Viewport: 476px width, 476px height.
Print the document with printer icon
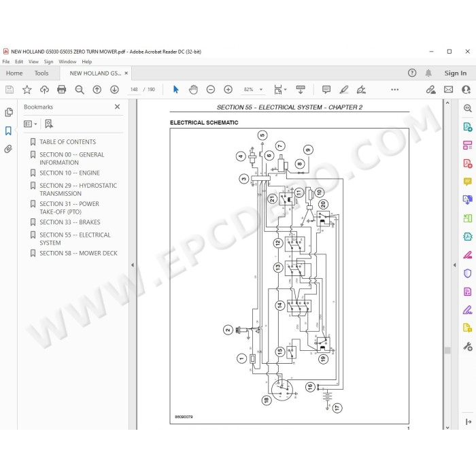pos(62,90)
